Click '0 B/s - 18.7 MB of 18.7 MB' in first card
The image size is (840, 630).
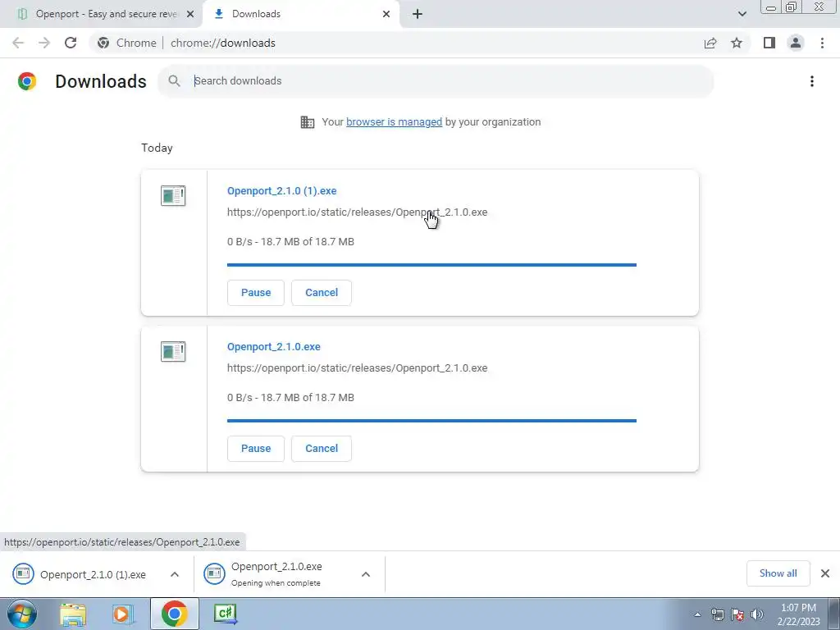pyautogui.click(x=290, y=242)
